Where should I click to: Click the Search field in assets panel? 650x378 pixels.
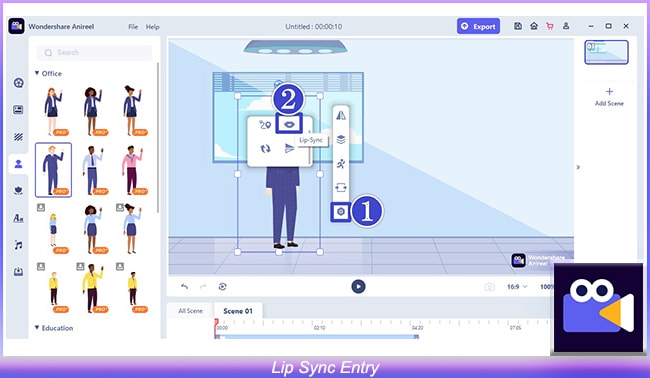coord(95,53)
